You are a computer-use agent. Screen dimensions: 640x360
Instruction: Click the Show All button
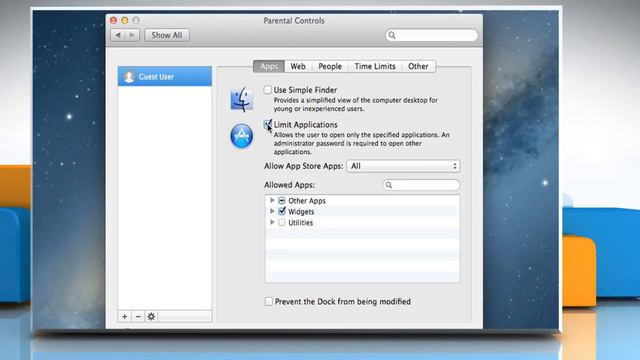click(167, 35)
